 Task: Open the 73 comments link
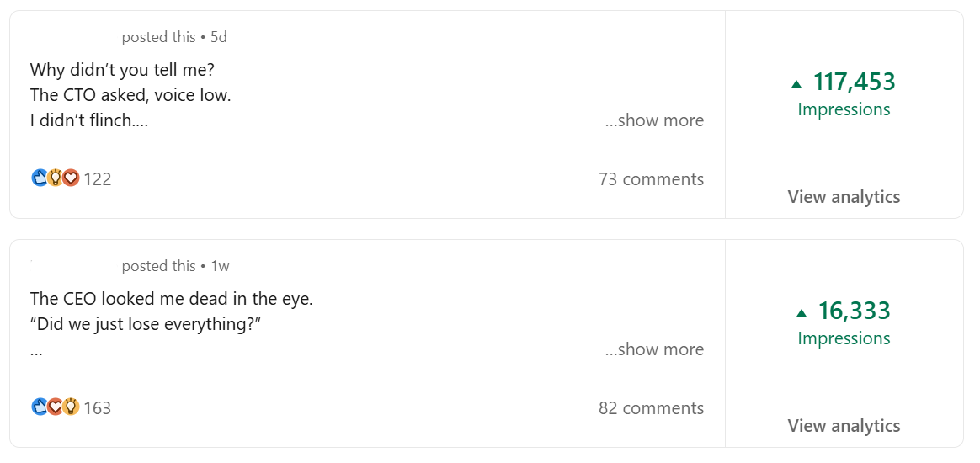651,179
